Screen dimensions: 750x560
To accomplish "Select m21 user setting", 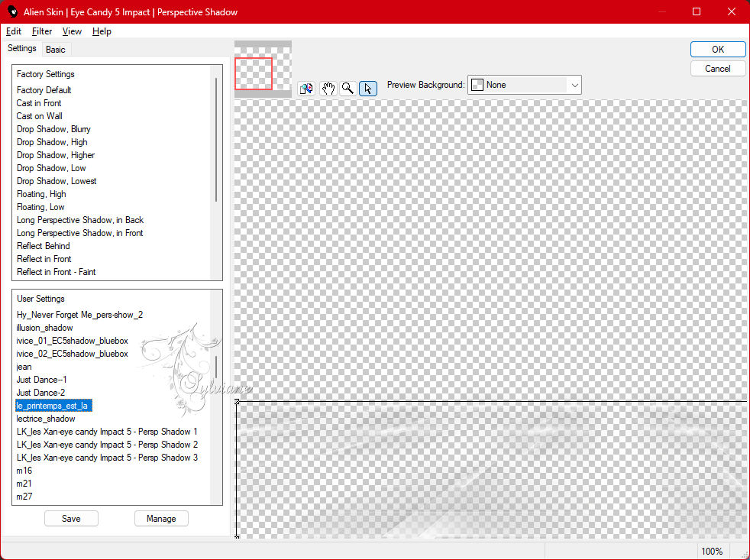I will (x=24, y=484).
